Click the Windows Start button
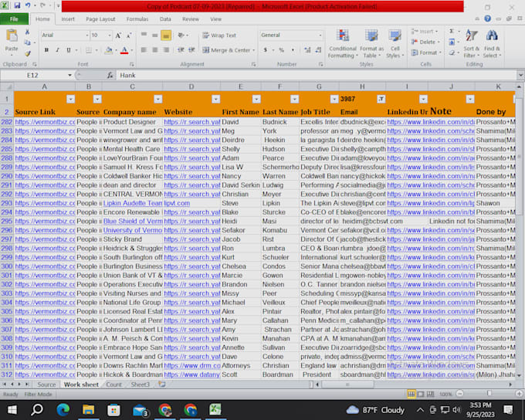The width and height of the screenshot is (525, 420). point(12,410)
